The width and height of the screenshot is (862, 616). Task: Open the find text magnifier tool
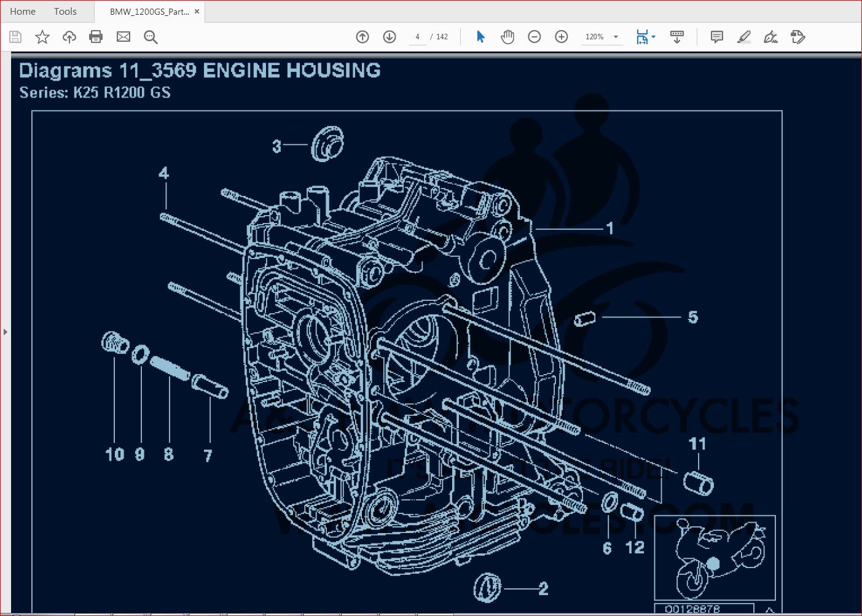click(151, 37)
